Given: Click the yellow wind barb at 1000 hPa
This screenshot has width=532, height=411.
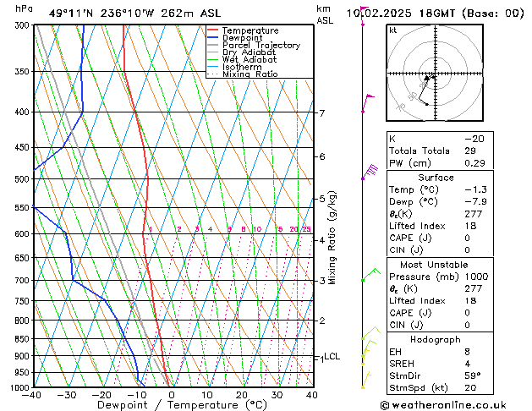Looking at the screenshot, I should 366,380.
